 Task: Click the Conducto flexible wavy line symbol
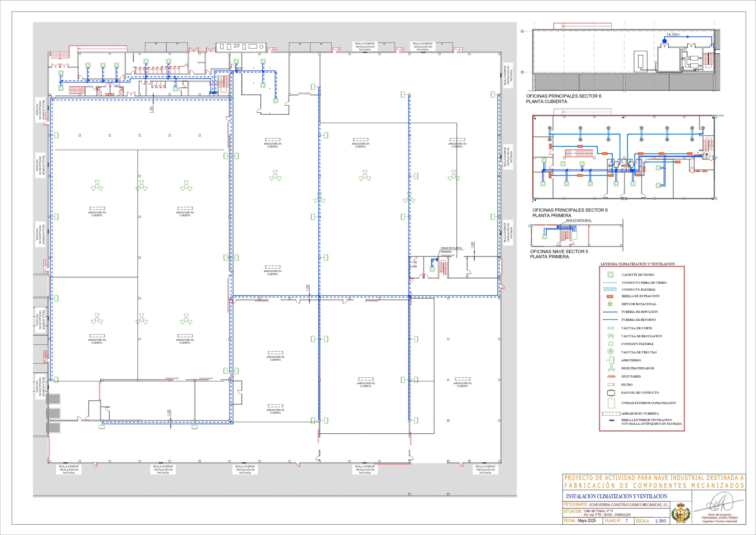click(610, 289)
